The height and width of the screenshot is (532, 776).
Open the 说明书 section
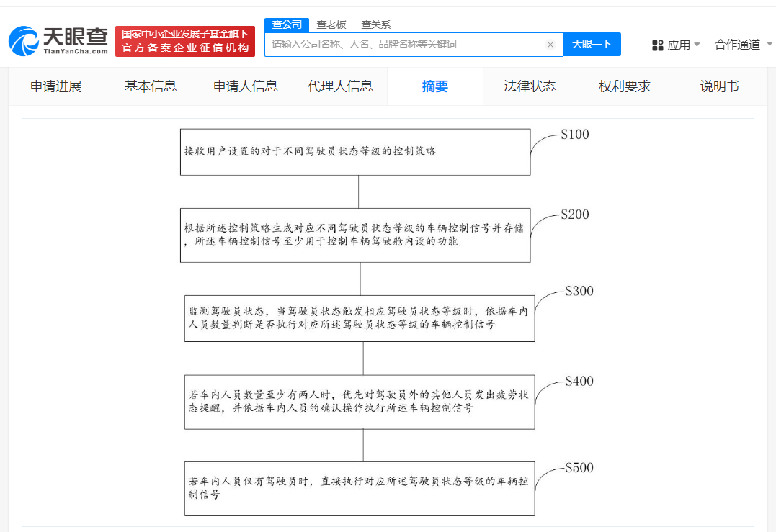tap(718, 86)
